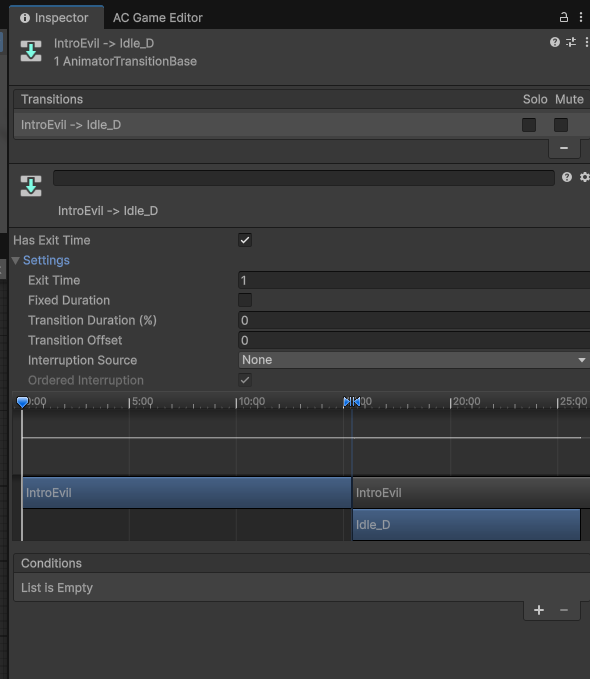Click the transition start marker on ruler

click(347, 401)
